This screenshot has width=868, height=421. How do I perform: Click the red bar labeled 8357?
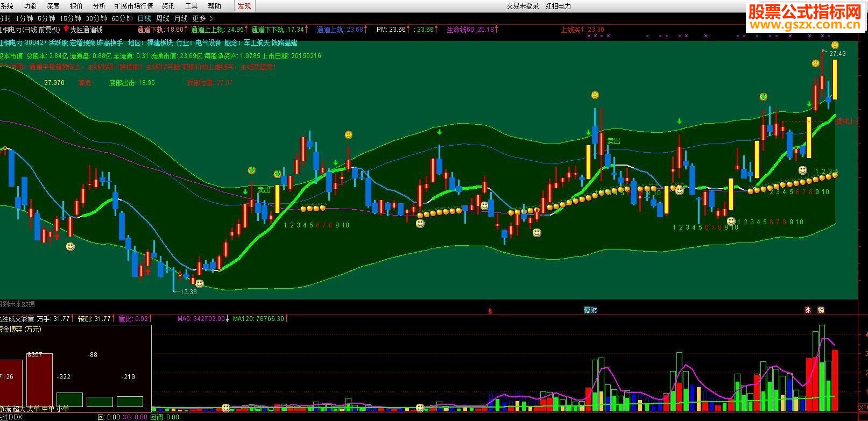(x=40, y=380)
